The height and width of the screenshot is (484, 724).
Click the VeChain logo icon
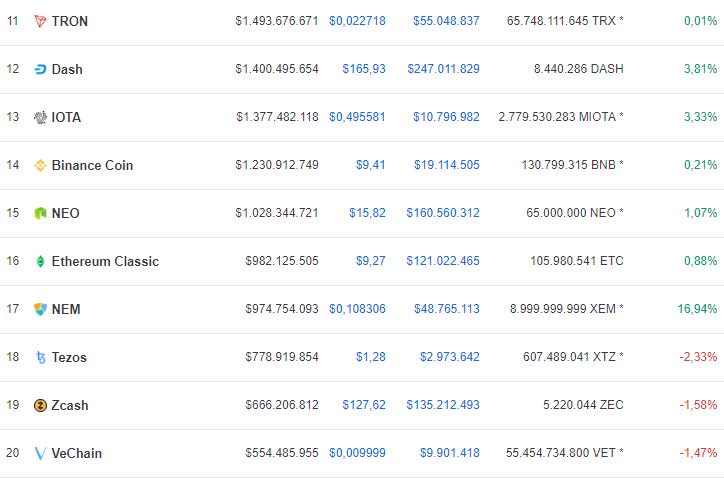point(40,453)
